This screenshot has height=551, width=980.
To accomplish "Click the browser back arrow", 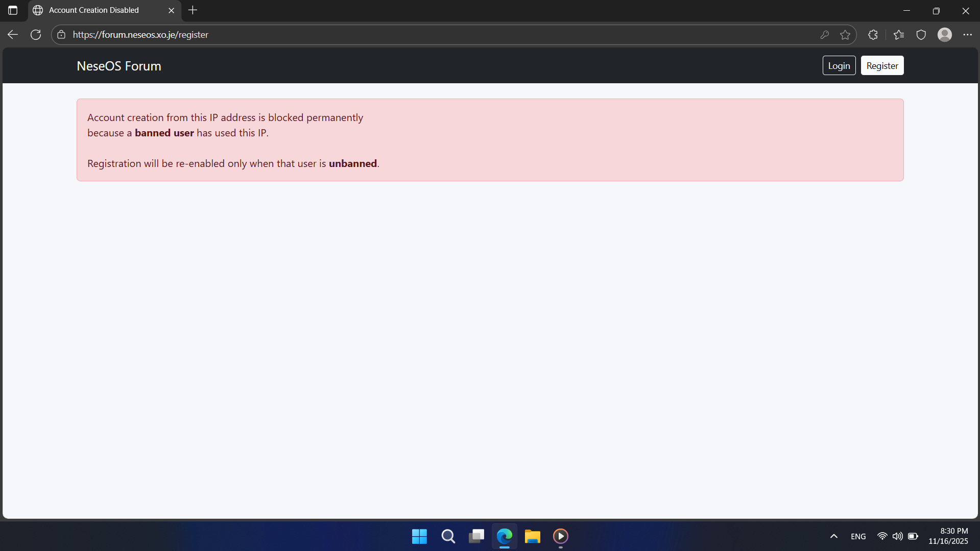I will point(13,35).
